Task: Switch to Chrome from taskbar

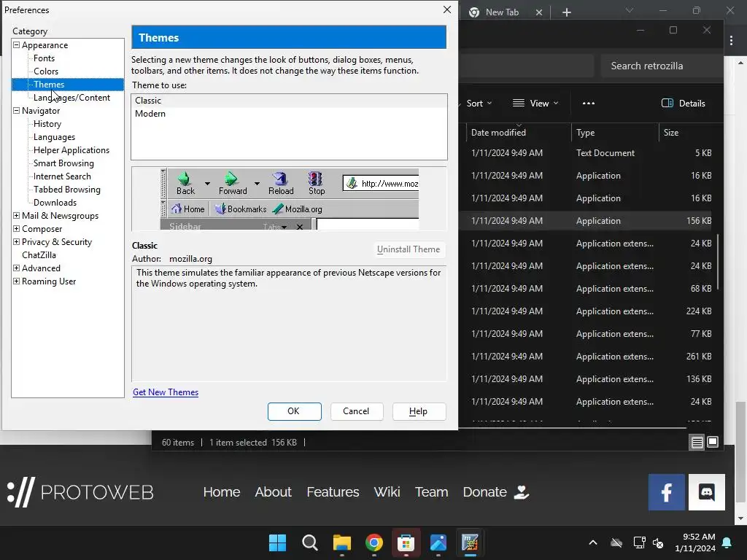Action: click(374, 542)
